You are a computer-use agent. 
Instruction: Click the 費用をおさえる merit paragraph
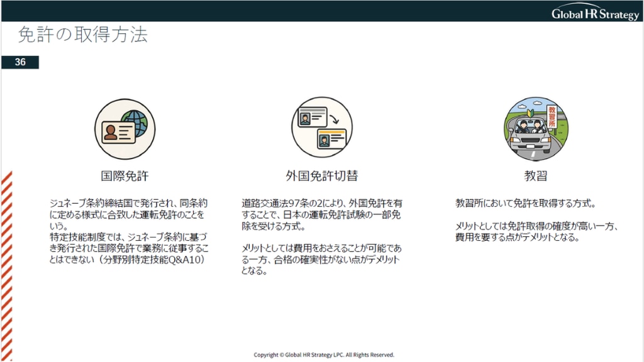point(321,259)
